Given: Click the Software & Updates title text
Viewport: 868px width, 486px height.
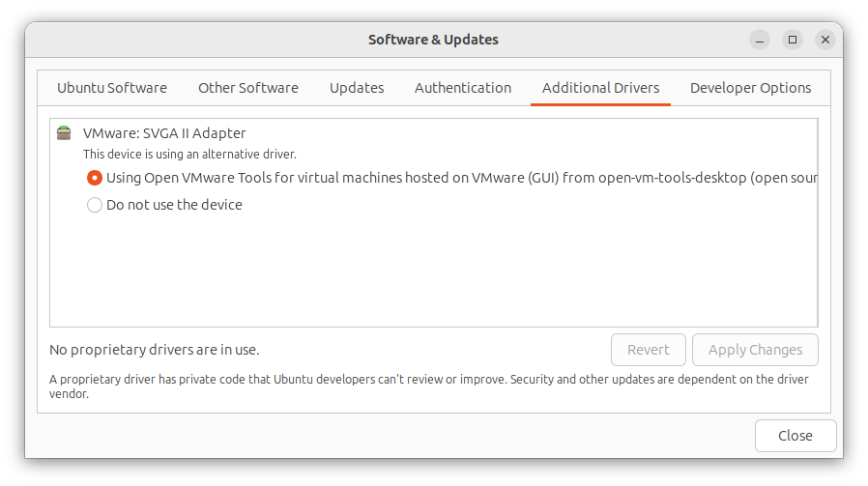Looking at the screenshot, I should pyautogui.click(x=433, y=40).
